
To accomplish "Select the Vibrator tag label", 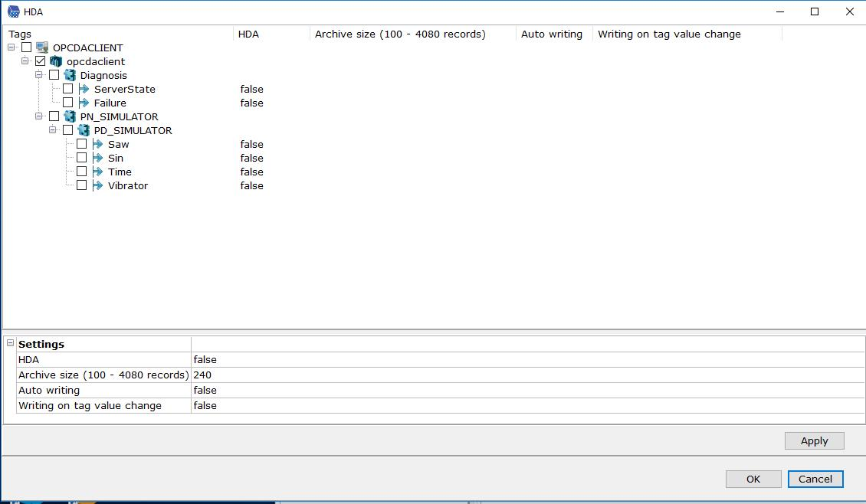I will coord(128,185).
